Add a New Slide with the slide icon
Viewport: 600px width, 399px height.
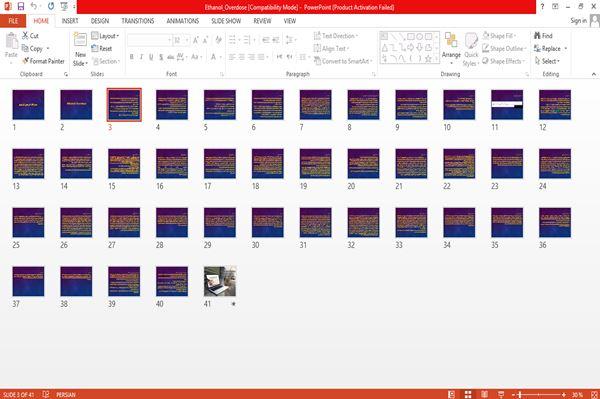pyautogui.click(x=80, y=40)
